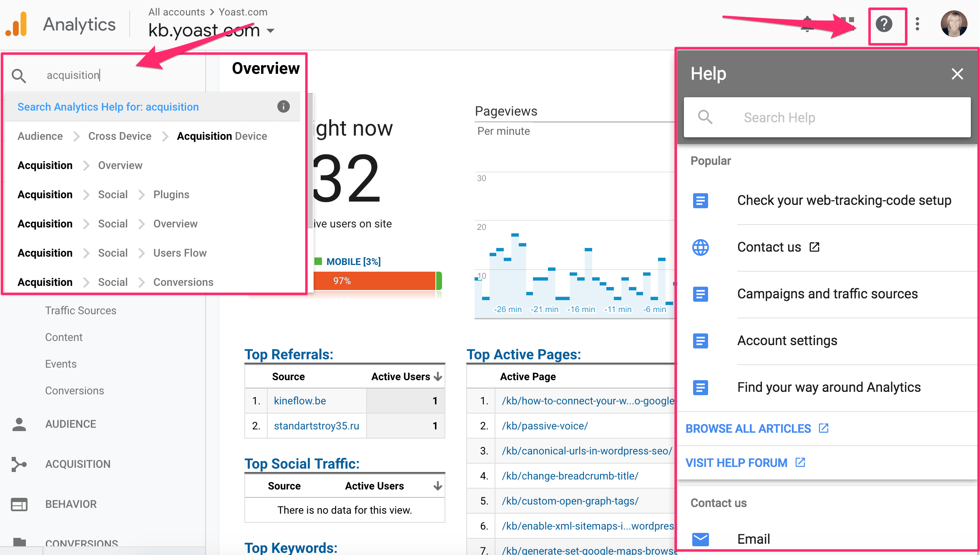Click the Acquisition icon in sidebar
The height and width of the screenshot is (555, 980).
pyautogui.click(x=19, y=464)
